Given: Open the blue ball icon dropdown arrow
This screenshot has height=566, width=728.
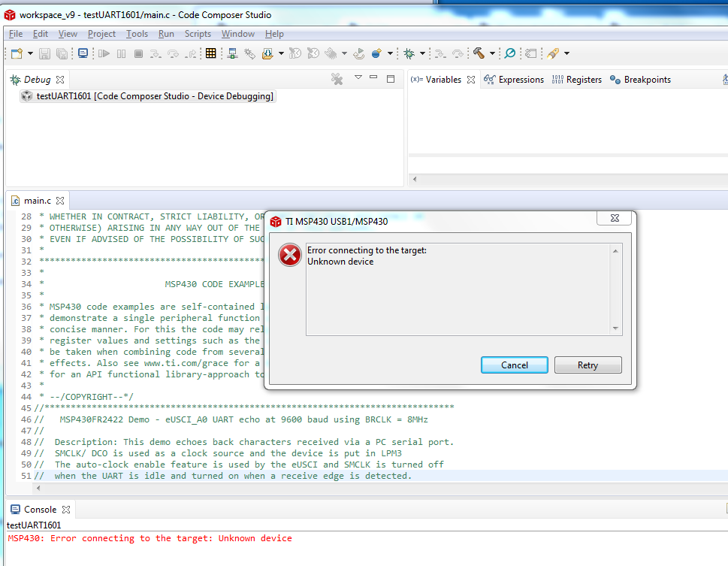Looking at the screenshot, I should pyautogui.click(x=390, y=53).
